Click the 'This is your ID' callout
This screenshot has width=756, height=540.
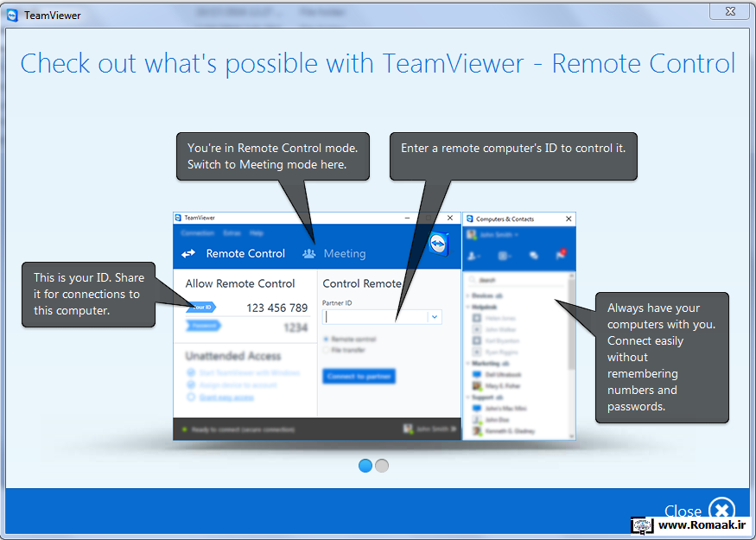pos(89,295)
